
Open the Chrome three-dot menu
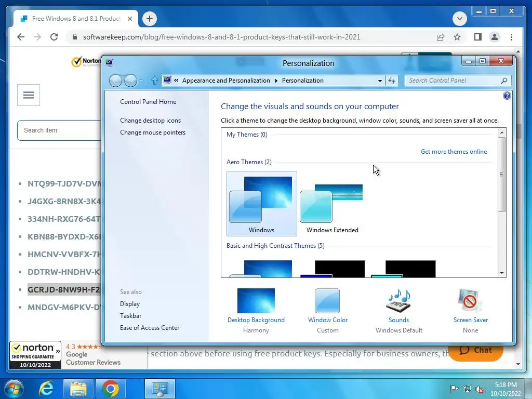(x=511, y=37)
